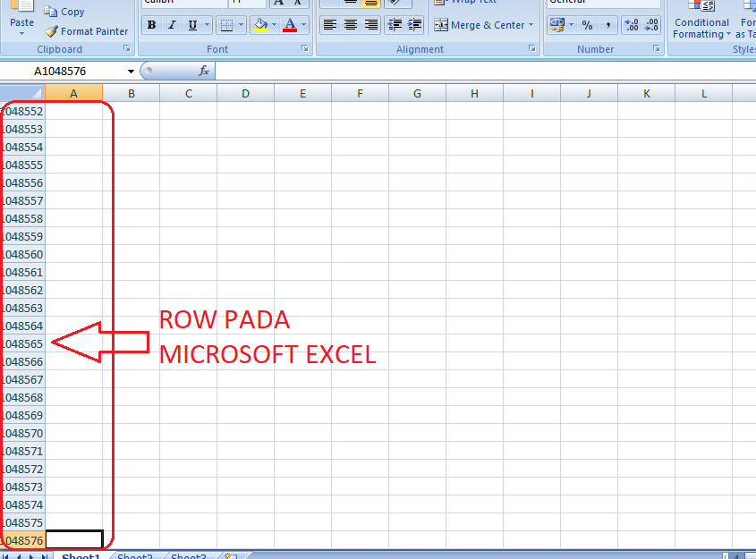Select column J header
This screenshot has width=756, height=559.
coord(590,94)
